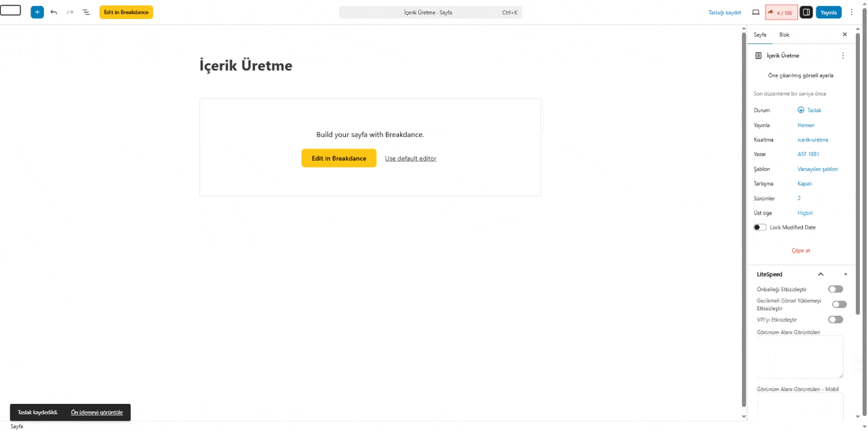The width and height of the screenshot is (868, 431).
Task: Toggle the settings sidebar panel icon
Action: 806,12
